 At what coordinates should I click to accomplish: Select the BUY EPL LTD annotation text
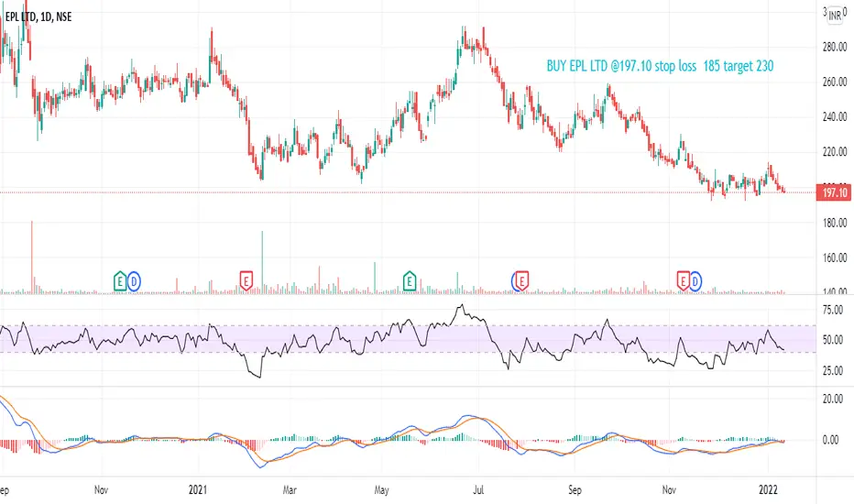660,66
